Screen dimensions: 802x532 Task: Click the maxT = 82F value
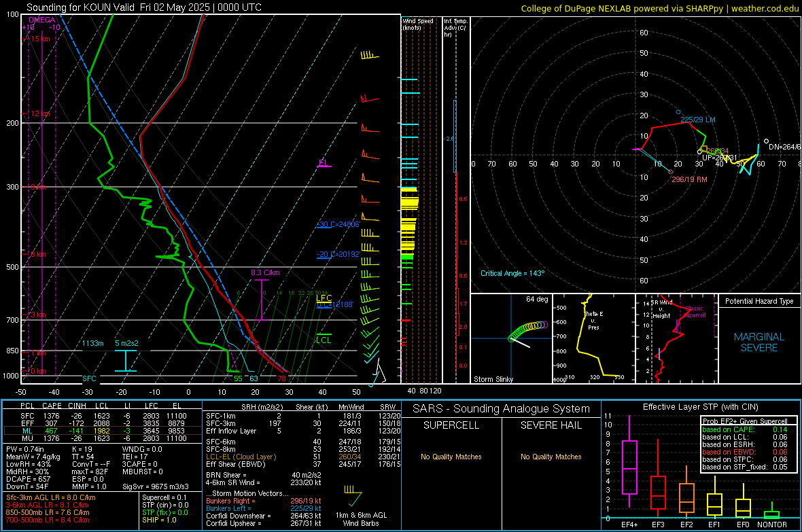pyautogui.click(x=90, y=472)
